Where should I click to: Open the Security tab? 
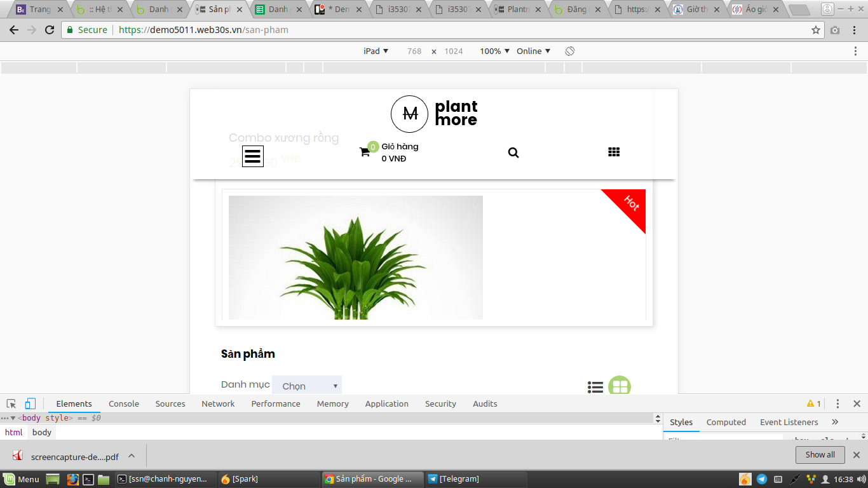pyautogui.click(x=440, y=403)
